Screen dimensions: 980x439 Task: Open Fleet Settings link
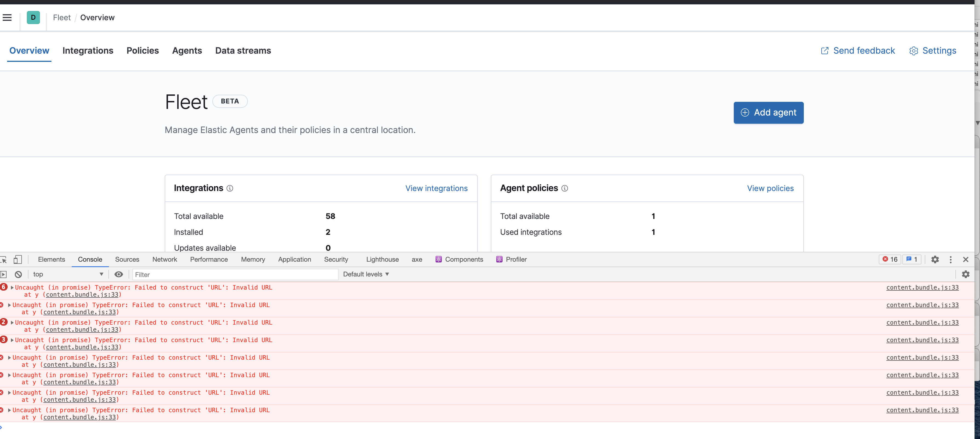tap(932, 51)
